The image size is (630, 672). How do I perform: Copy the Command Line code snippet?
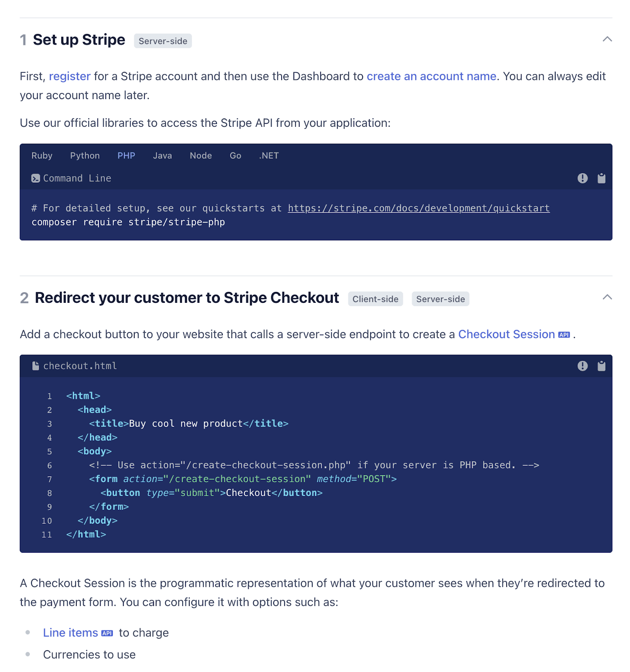tap(601, 178)
